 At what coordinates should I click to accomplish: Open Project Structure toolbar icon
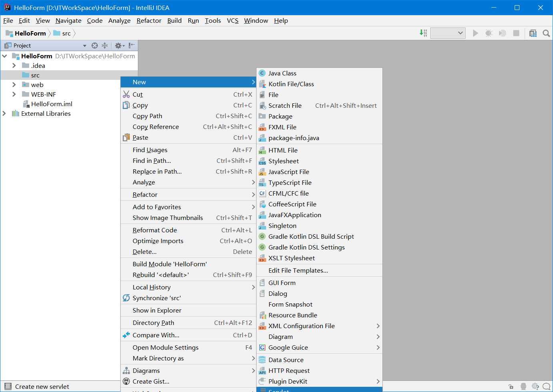533,33
